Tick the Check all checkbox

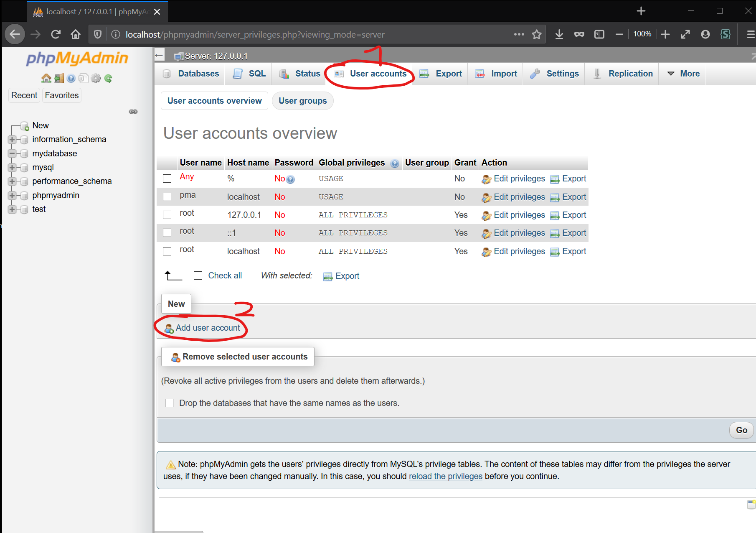point(198,275)
